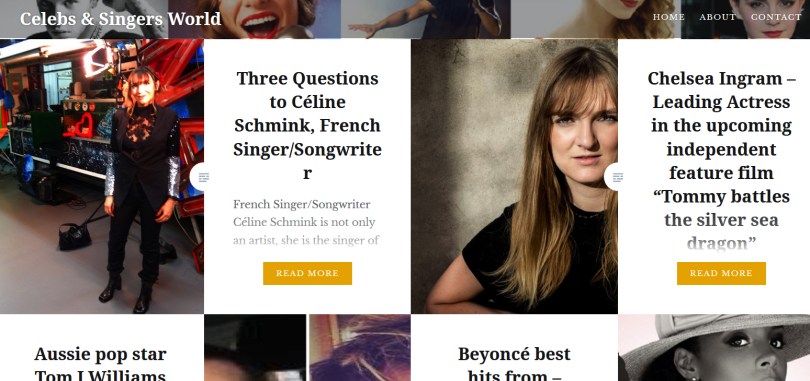Go to the Contact page

[776, 17]
